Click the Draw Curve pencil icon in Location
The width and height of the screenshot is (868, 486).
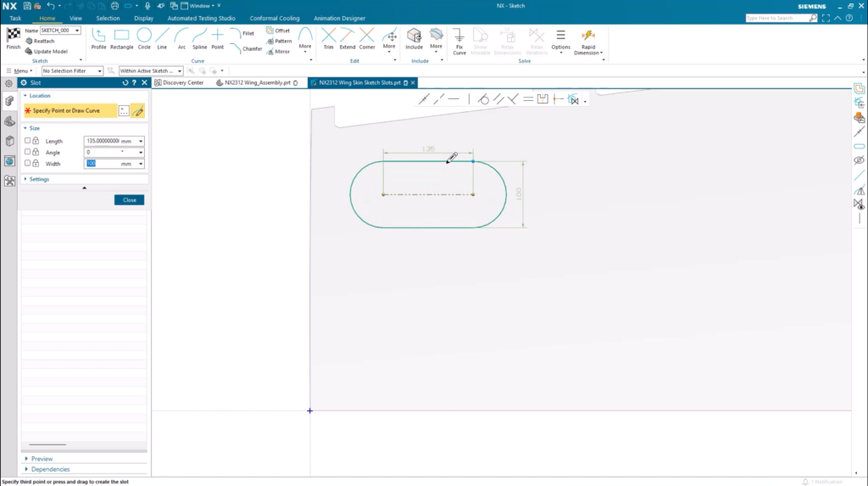(137, 111)
